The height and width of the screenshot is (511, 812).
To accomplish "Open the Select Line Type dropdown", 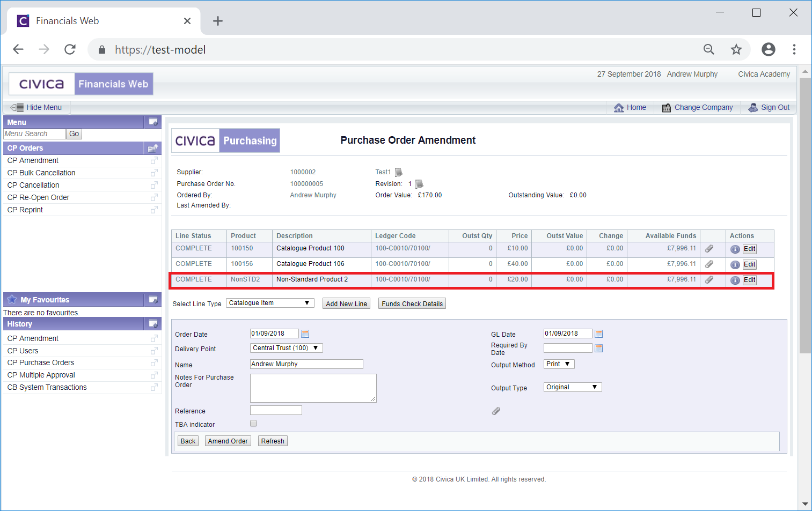I will [270, 303].
